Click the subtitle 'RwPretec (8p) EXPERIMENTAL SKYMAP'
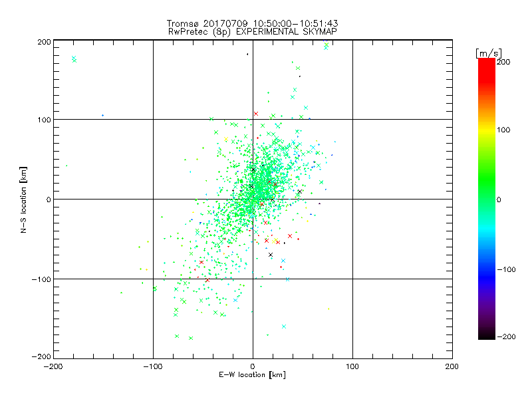 click(252, 32)
